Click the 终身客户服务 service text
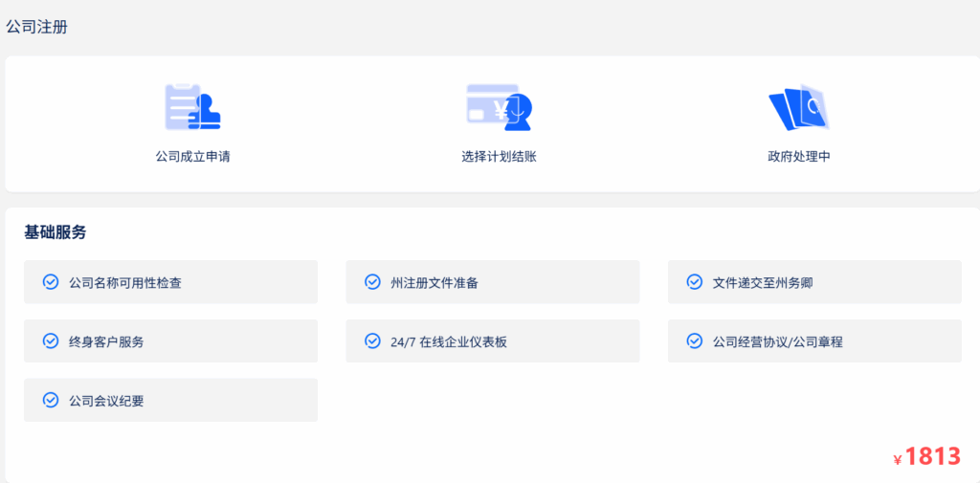Screen dimensions: 980x483 (x=106, y=341)
